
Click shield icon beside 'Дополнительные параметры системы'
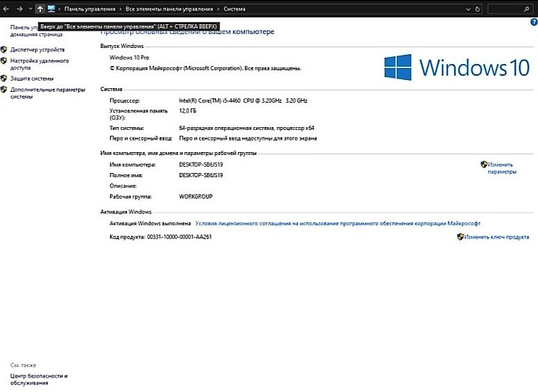point(3,90)
